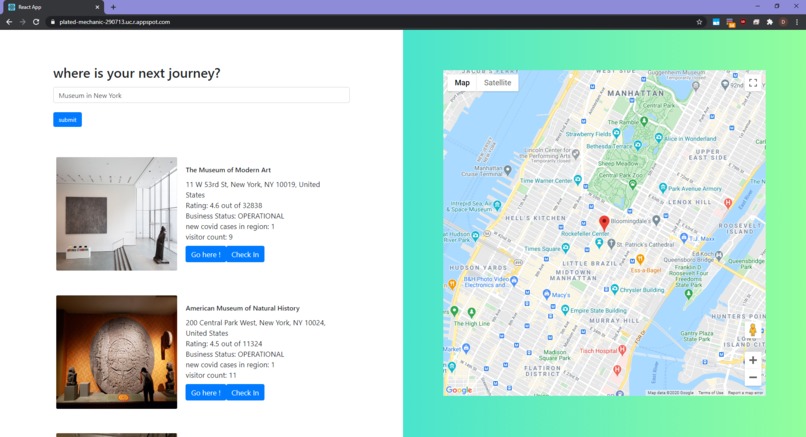Click the Time Warner Center marker
This screenshot has width=806, height=437.
click(x=578, y=179)
